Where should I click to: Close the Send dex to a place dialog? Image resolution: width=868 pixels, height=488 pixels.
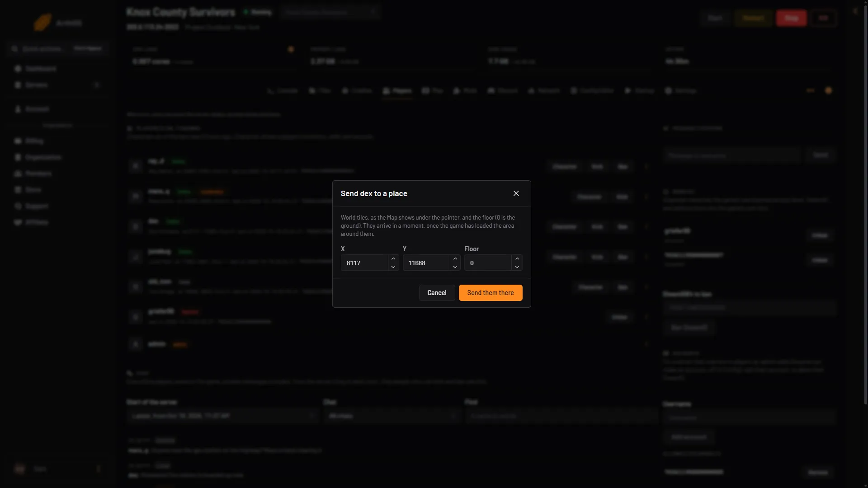[516, 193]
